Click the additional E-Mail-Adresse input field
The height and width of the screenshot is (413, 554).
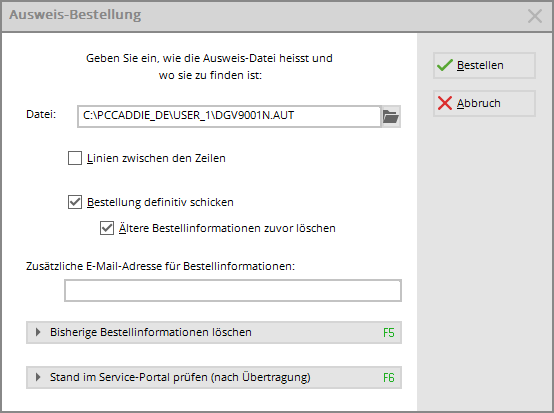click(233, 290)
